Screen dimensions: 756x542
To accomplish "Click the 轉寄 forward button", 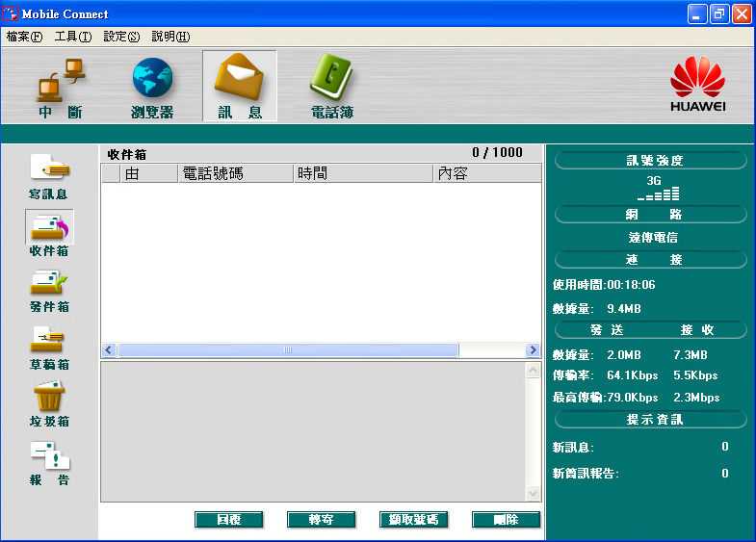I will (321, 519).
